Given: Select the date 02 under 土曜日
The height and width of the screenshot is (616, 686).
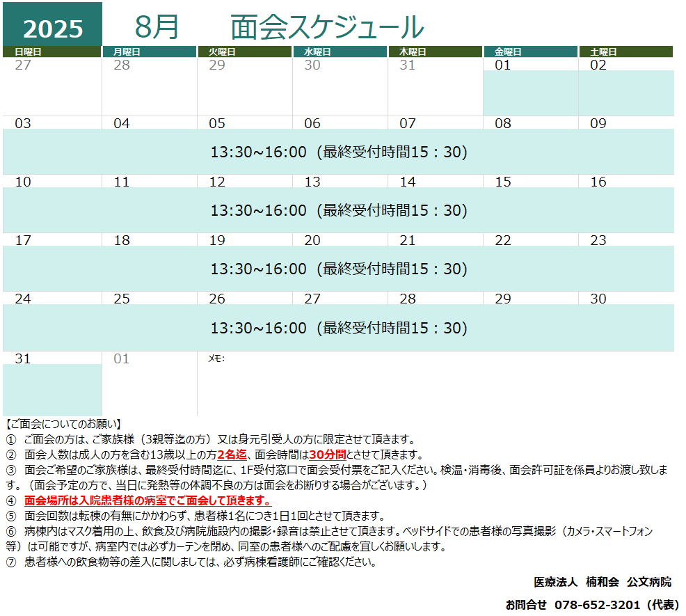Looking at the screenshot, I should pyautogui.click(x=598, y=65).
